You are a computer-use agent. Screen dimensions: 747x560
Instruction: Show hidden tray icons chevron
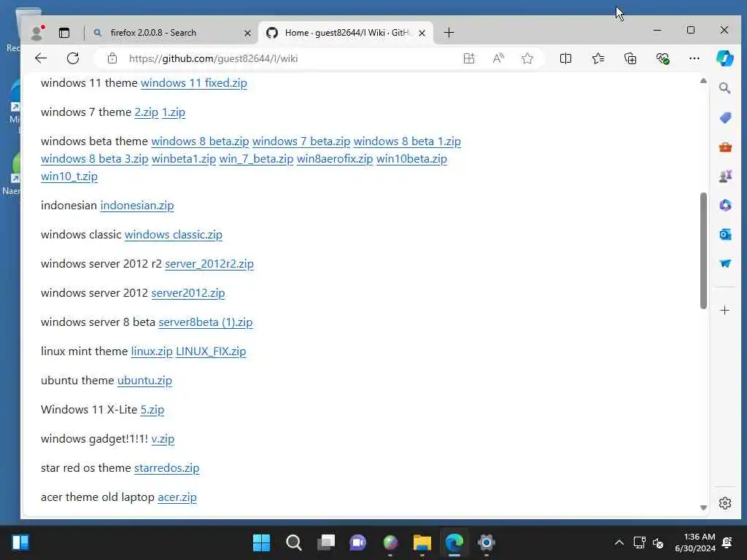619,542
